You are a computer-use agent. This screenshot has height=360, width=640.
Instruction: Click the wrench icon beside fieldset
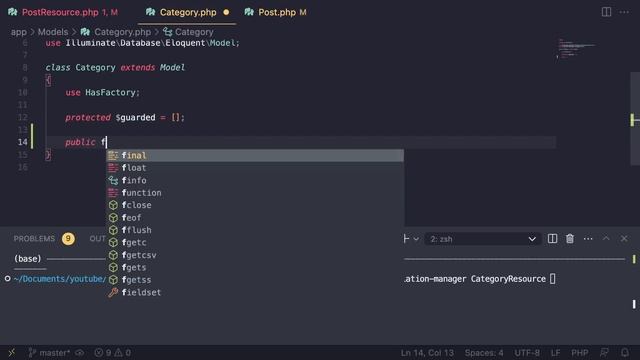click(113, 292)
